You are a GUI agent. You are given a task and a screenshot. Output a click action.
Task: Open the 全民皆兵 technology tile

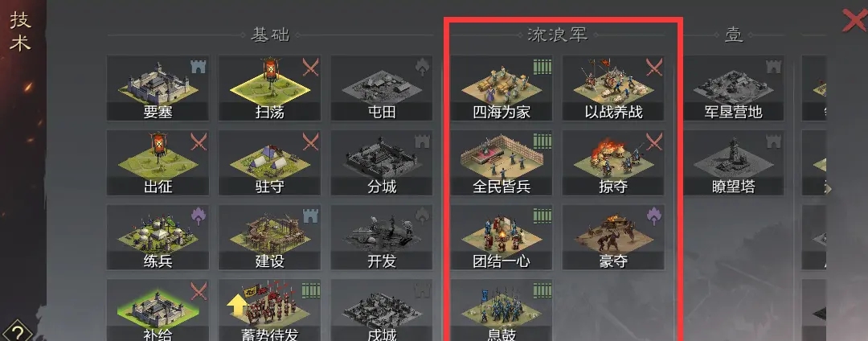[502, 162]
